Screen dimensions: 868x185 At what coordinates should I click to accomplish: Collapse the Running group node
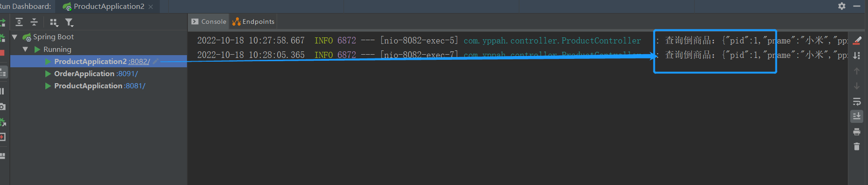click(25, 49)
